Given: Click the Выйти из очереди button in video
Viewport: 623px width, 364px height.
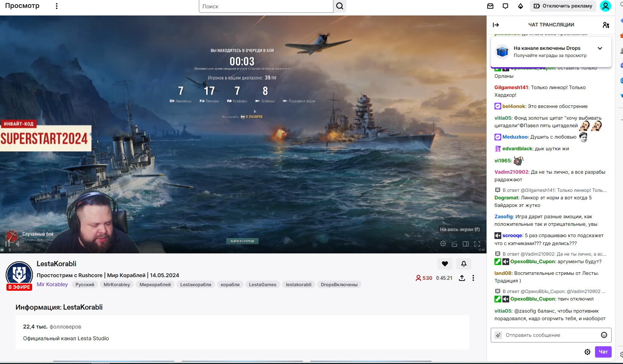Looking at the screenshot, I should [x=242, y=241].
